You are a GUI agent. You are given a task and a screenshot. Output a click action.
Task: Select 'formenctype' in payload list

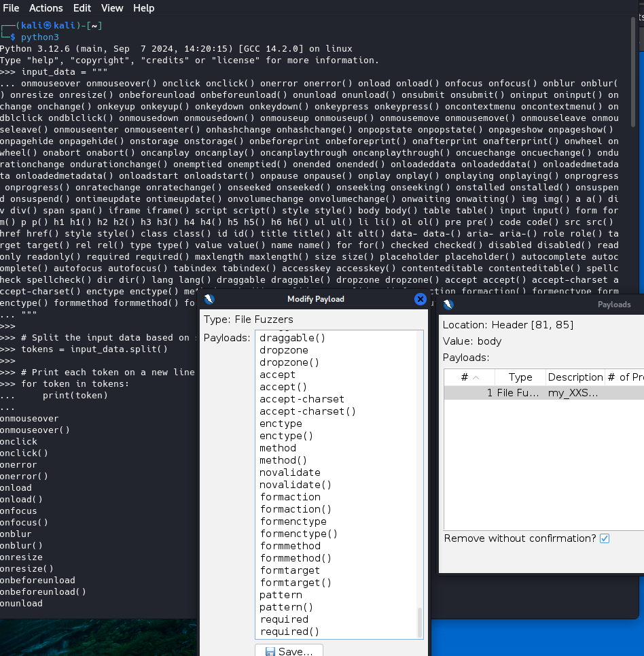(x=293, y=521)
